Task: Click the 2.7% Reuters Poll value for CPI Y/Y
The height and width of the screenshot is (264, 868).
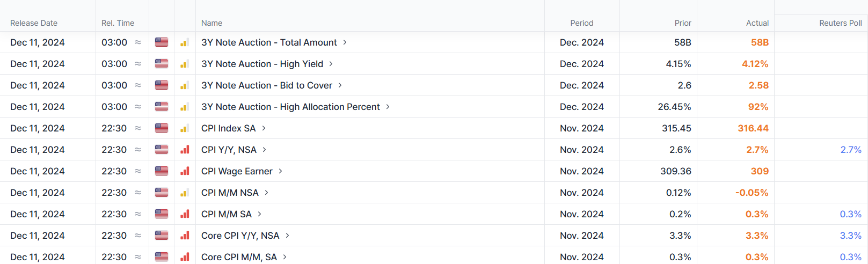Action: tap(851, 150)
